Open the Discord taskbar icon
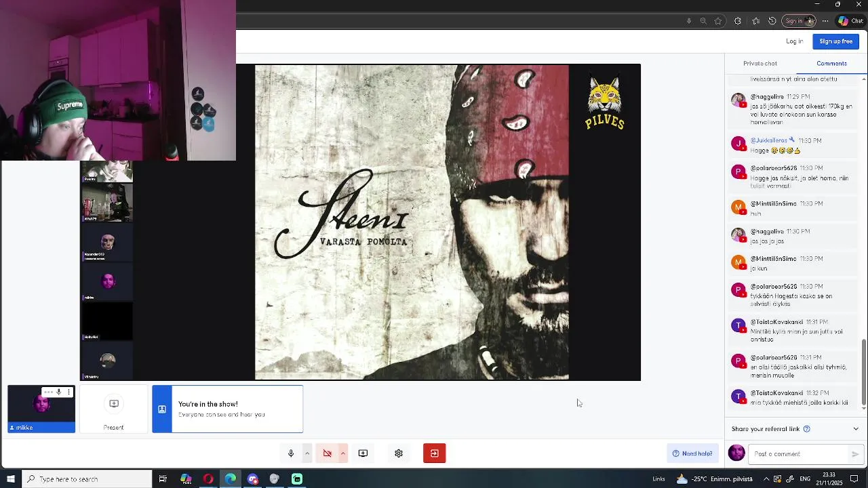Image resolution: width=868 pixels, height=488 pixels. pos(253,479)
